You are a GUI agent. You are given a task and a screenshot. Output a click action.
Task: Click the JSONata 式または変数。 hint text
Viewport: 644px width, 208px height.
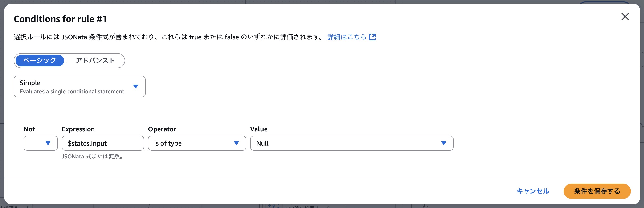(x=93, y=157)
